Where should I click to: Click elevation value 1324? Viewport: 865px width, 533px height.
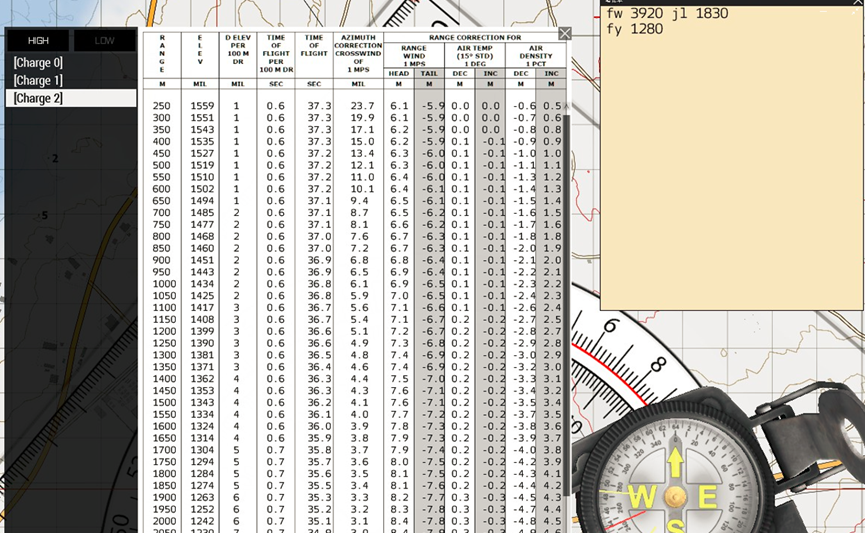(202, 426)
